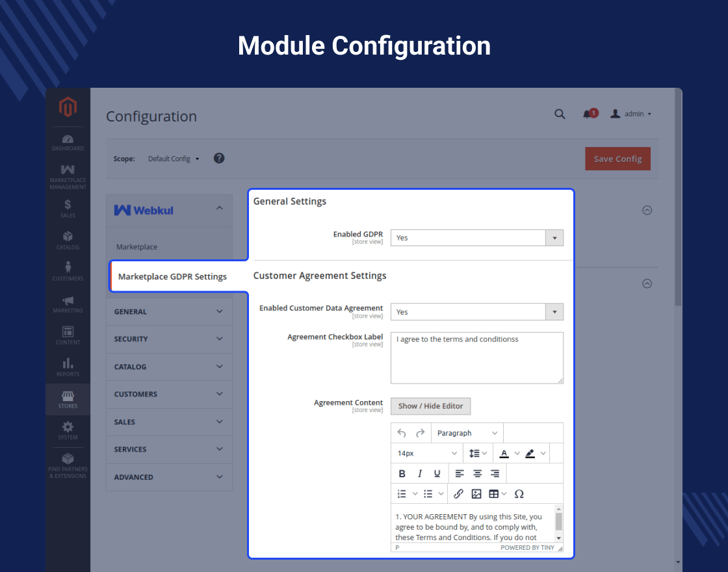
Task: Collapse General Settings using circle arrow
Action: pyautogui.click(x=647, y=211)
